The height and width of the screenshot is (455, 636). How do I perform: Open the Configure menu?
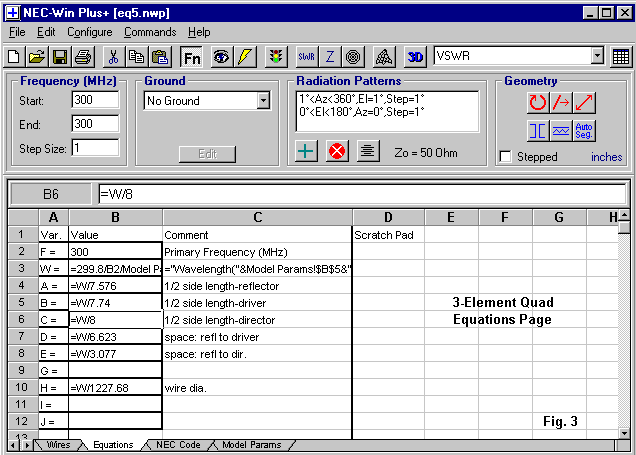pos(90,32)
